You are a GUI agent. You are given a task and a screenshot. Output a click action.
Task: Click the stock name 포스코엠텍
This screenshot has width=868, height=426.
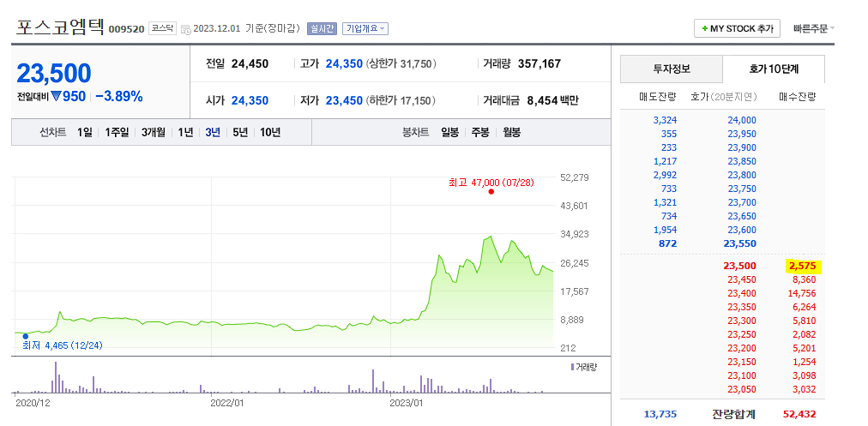[59, 27]
